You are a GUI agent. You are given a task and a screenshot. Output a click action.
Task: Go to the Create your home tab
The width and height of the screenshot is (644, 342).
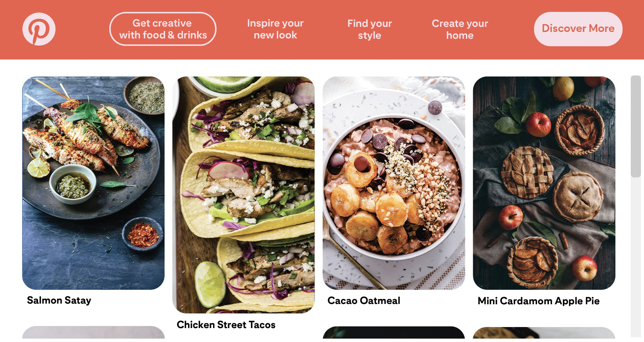460,29
